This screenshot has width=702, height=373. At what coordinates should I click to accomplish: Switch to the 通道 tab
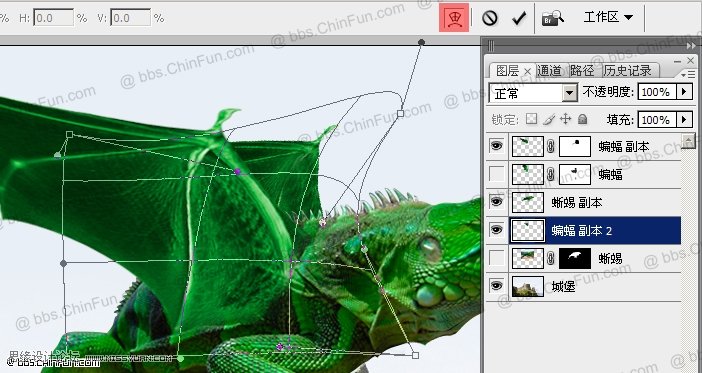tap(550, 70)
